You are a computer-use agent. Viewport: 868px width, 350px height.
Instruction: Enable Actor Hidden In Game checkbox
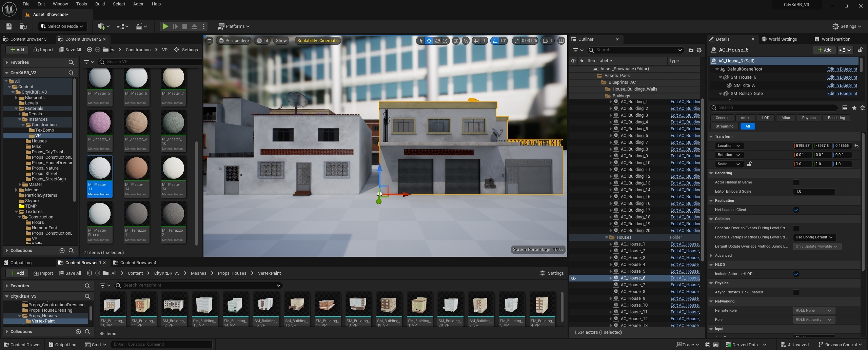click(x=796, y=182)
